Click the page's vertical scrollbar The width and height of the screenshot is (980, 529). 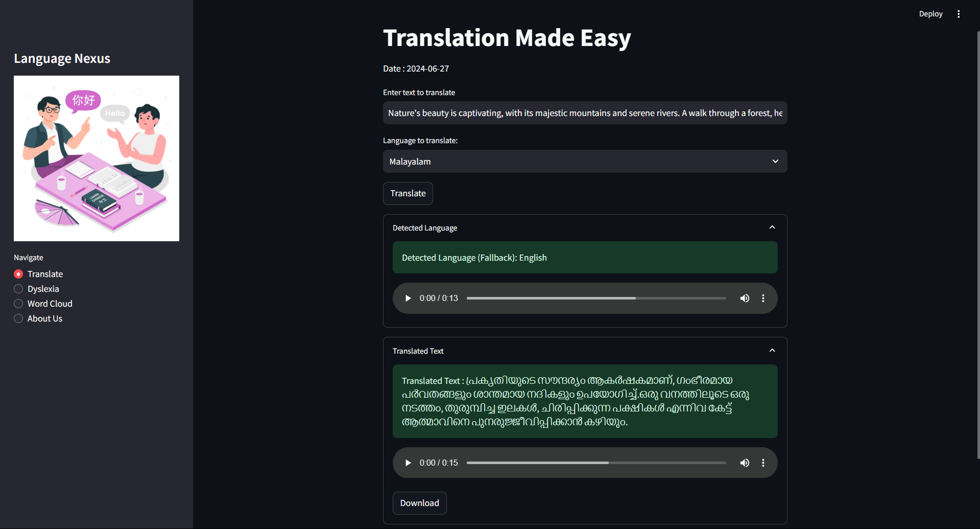click(x=978, y=245)
